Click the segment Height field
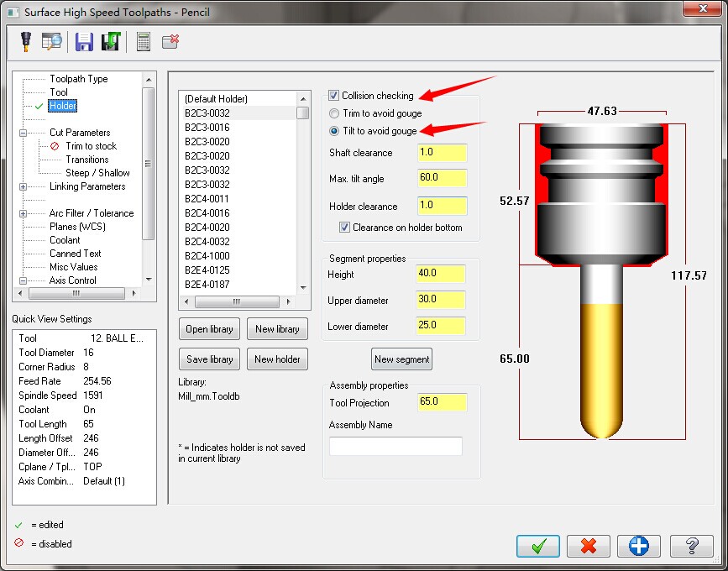Image resolution: width=728 pixels, height=571 pixels. coord(441,274)
